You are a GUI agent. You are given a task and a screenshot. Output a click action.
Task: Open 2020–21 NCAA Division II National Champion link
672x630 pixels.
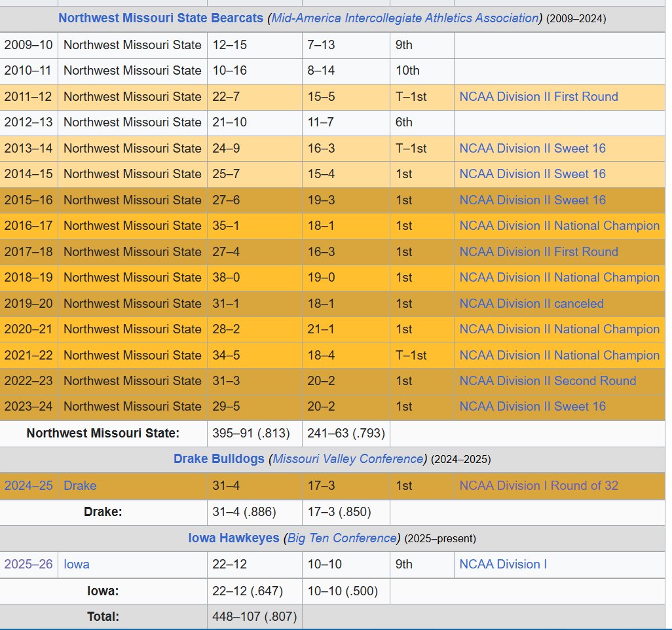point(559,329)
